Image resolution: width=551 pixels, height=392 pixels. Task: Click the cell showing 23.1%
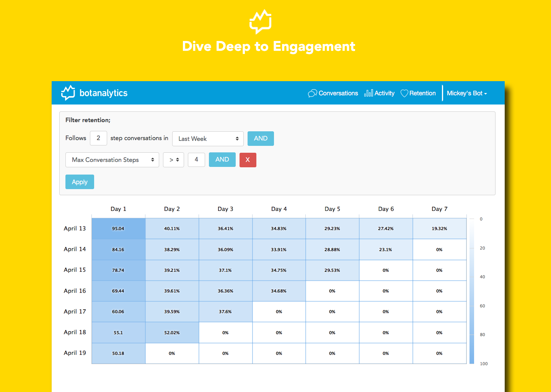coord(386,250)
